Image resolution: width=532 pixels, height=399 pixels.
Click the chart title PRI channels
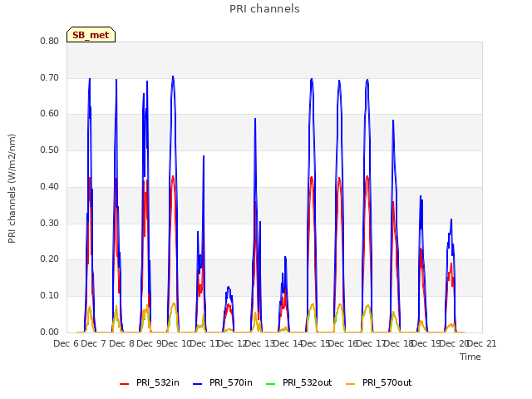click(264, 9)
